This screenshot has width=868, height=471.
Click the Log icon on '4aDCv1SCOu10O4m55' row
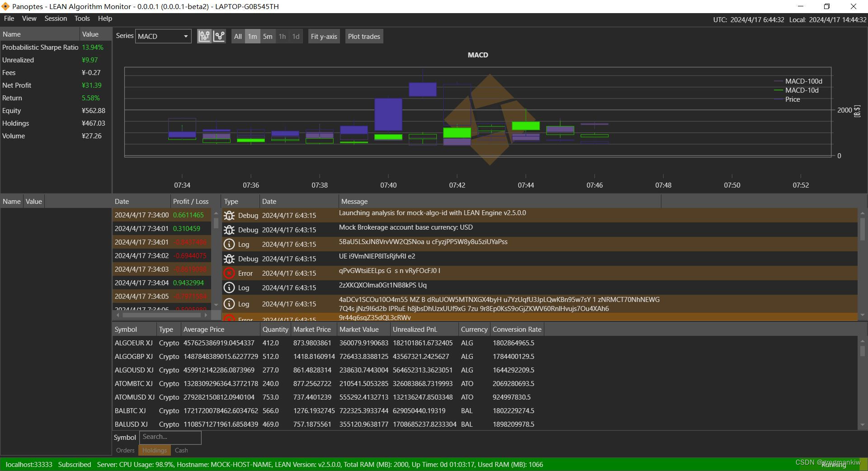tap(229, 304)
